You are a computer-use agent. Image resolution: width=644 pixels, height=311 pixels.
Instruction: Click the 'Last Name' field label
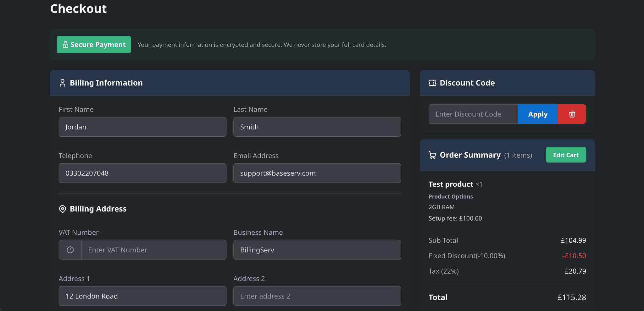point(250,109)
